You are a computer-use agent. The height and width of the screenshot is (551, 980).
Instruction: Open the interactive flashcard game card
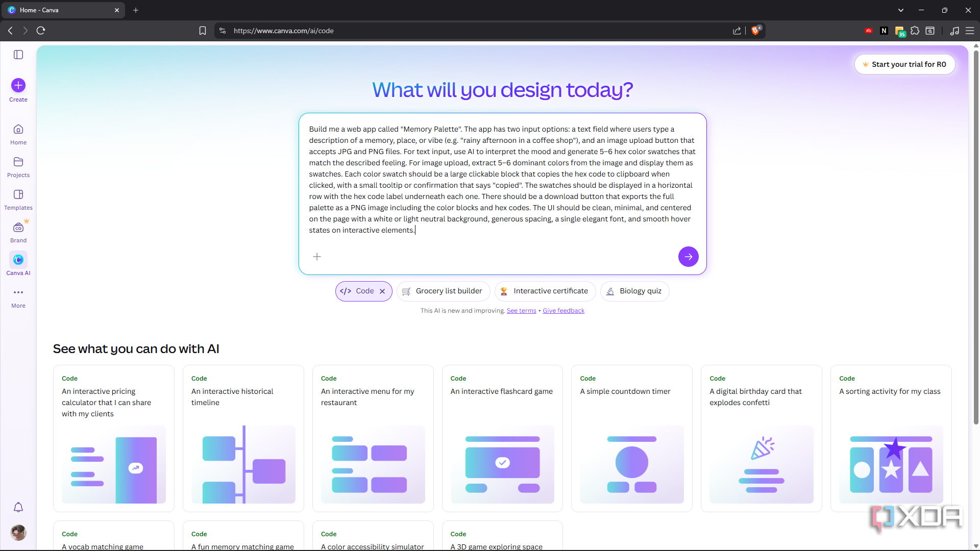502,439
